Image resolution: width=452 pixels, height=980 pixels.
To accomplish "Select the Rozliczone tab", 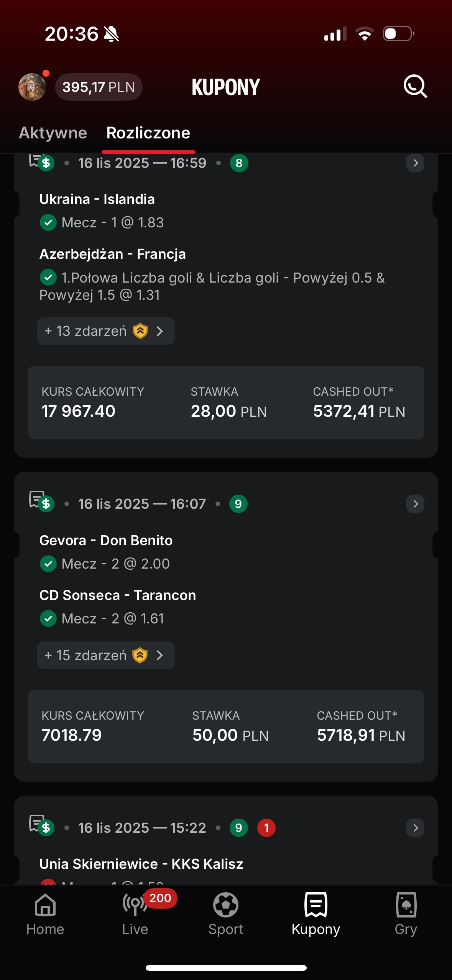I will tap(148, 133).
